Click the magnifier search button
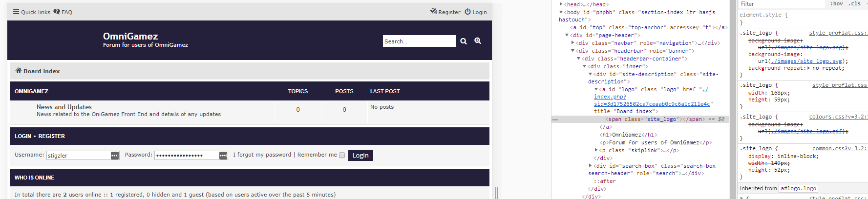This screenshot has height=199, width=868. coord(464,41)
